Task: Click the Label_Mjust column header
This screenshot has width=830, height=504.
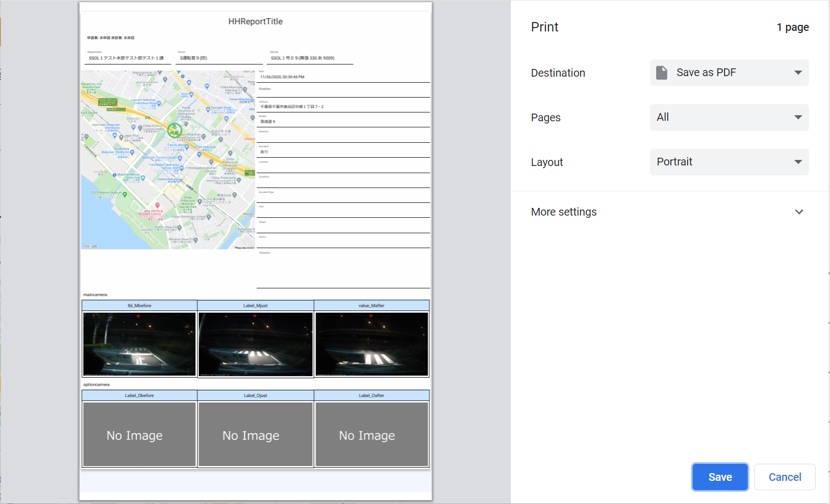Action: (x=256, y=305)
